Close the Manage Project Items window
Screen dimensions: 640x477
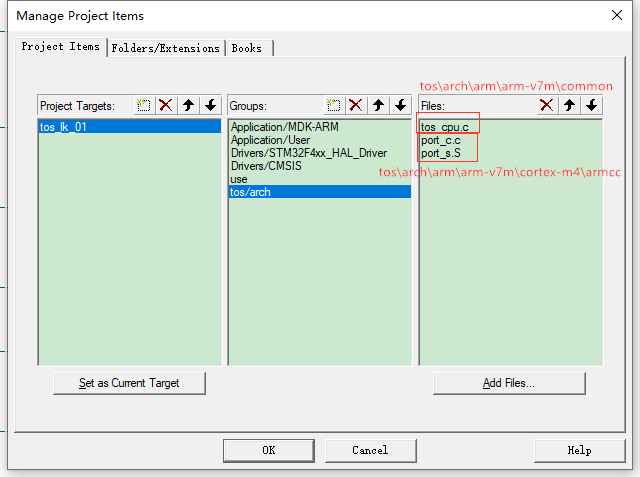617,16
